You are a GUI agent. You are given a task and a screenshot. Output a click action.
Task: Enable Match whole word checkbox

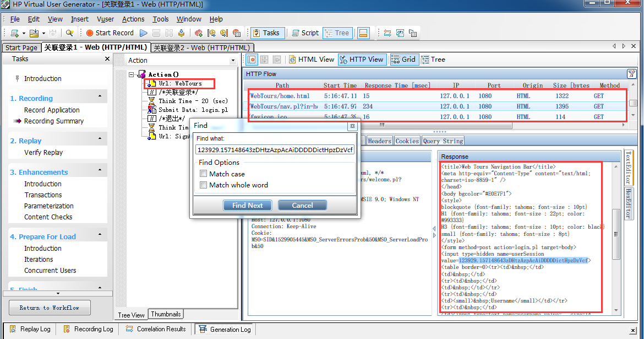coord(203,185)
